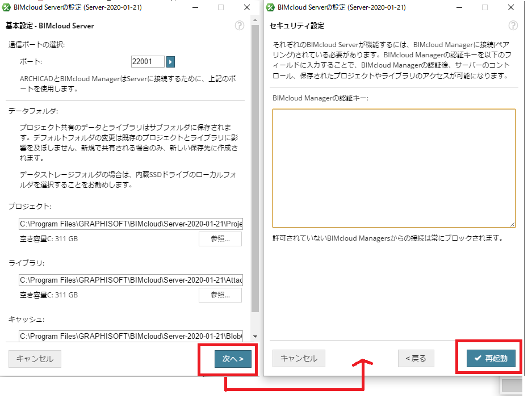
Task: Click BIMcloud logo icon in left window title bar
Action: coord(6,7)
